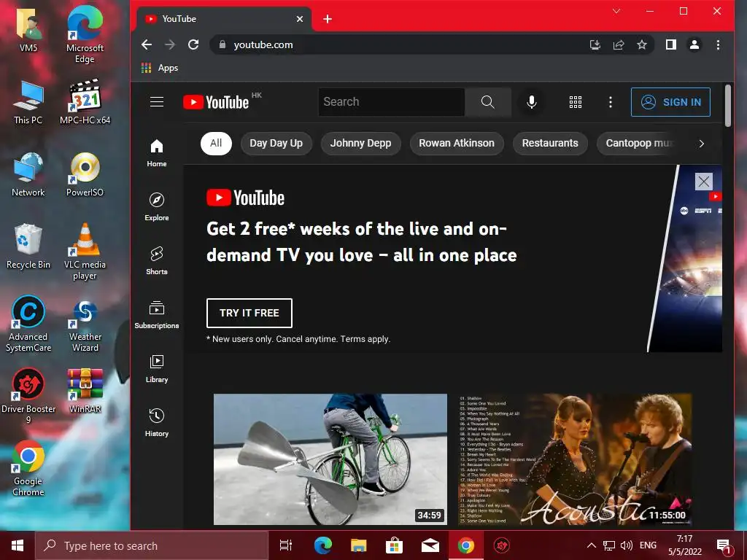This screenshot has height=560, width=747.
Task: Open notification center on taskbar
Action: pyautogui.click(x=724, y=545)
